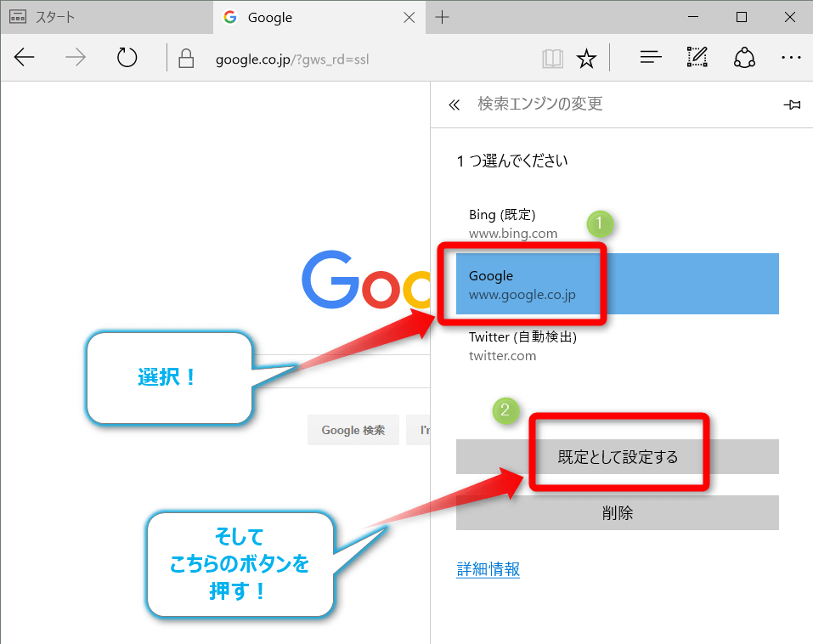813x644 pixels.
Task: Open the Share icon in toolbar
Action: [x=744, y=58]
